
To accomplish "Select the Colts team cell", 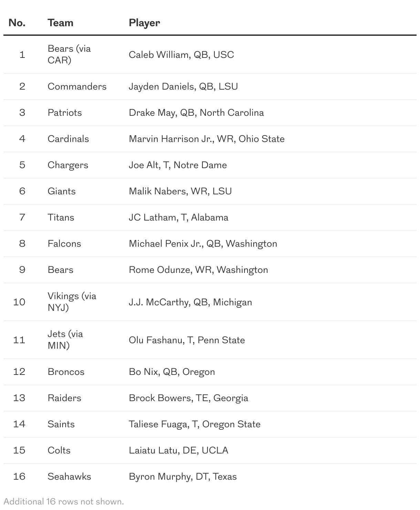I will pos(59,450).
